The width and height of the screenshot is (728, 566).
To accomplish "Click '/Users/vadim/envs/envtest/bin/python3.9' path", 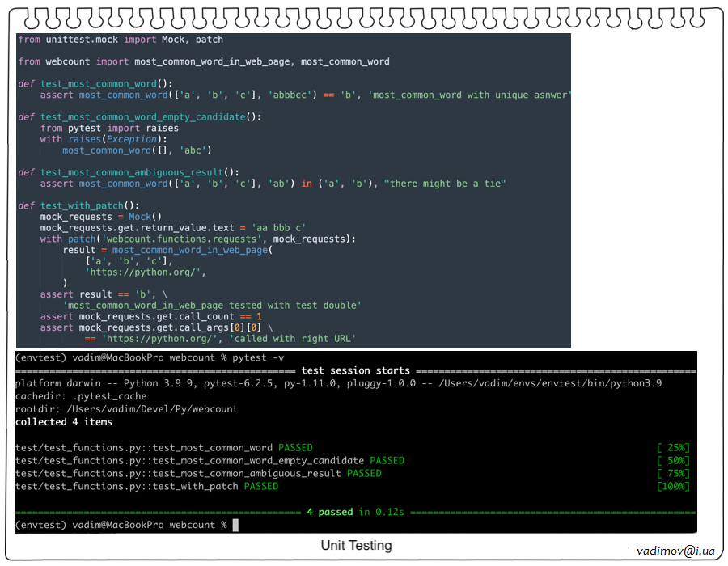I will pos(550,383).
